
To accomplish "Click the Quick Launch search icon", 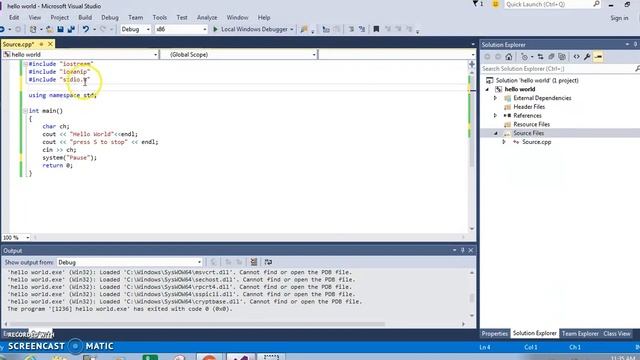I will tap(596, 4).
